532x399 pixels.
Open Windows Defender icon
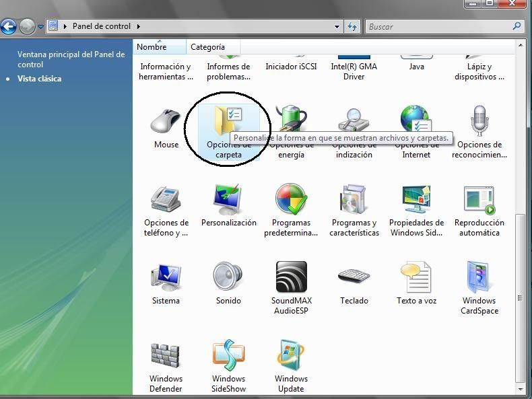166,355
